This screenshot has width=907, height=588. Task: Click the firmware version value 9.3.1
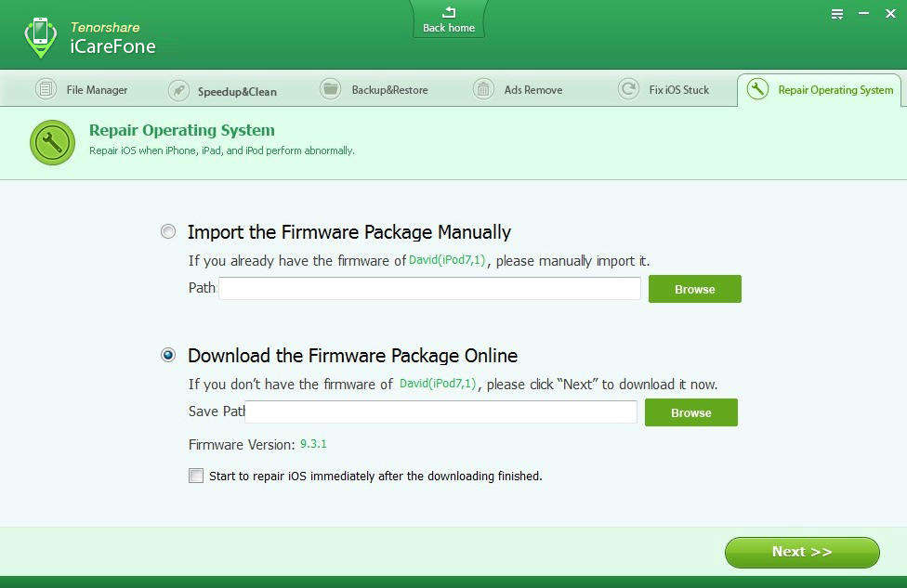click(x=313, y=444)
